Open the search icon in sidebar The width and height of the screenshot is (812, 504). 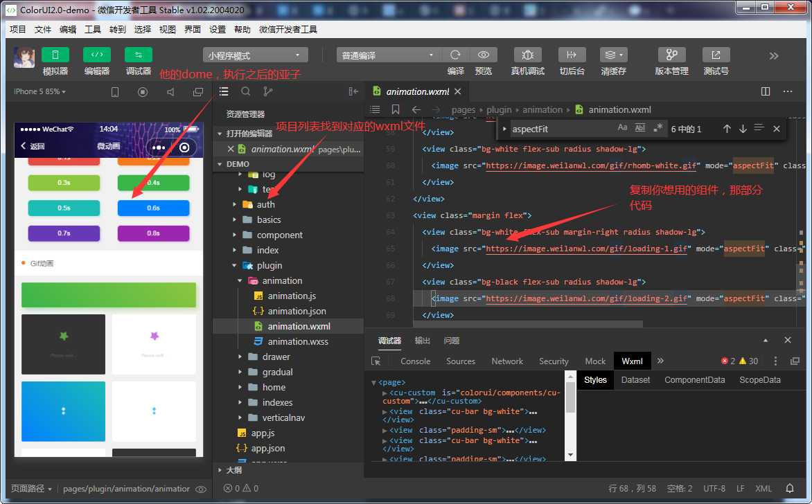[x=246, y=91]
